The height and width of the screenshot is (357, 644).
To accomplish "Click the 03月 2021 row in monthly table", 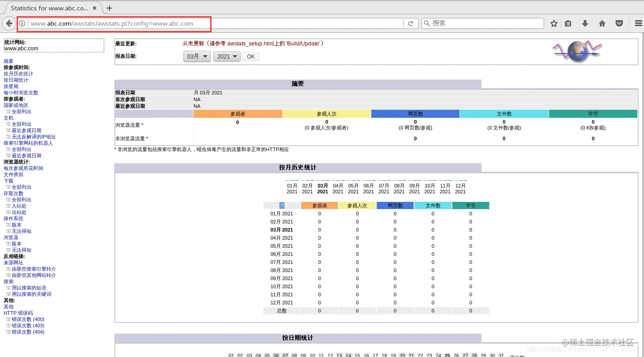I will pos(376,230).
